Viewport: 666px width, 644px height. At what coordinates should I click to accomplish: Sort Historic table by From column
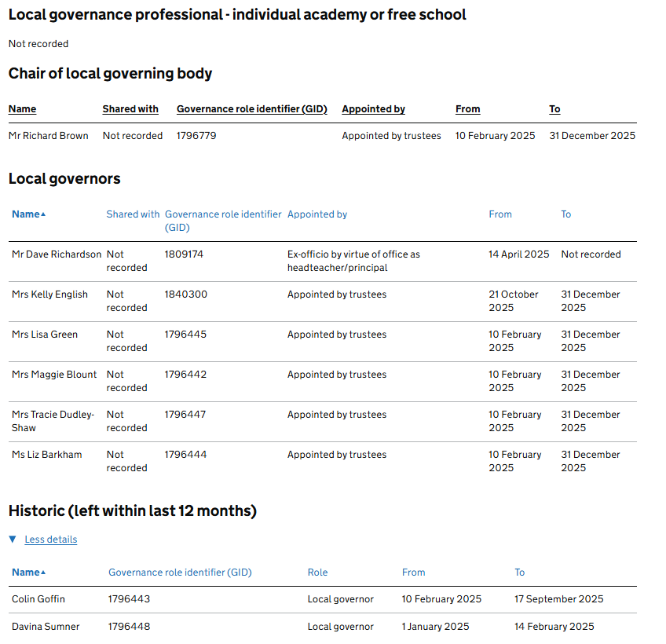click(413, 573)
